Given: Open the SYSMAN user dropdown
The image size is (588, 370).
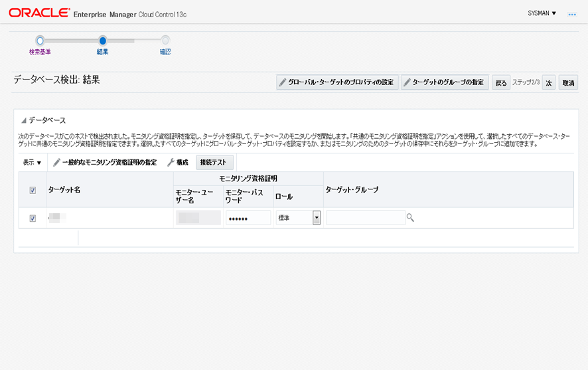Looking at the screenshot, I should tap(542, 13).
